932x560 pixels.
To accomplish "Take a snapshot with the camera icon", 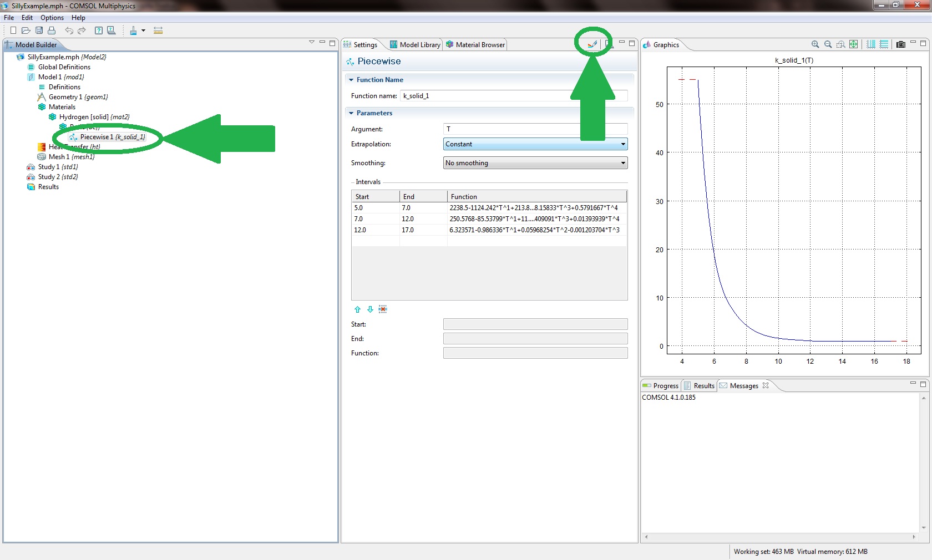I will [900, 44].
